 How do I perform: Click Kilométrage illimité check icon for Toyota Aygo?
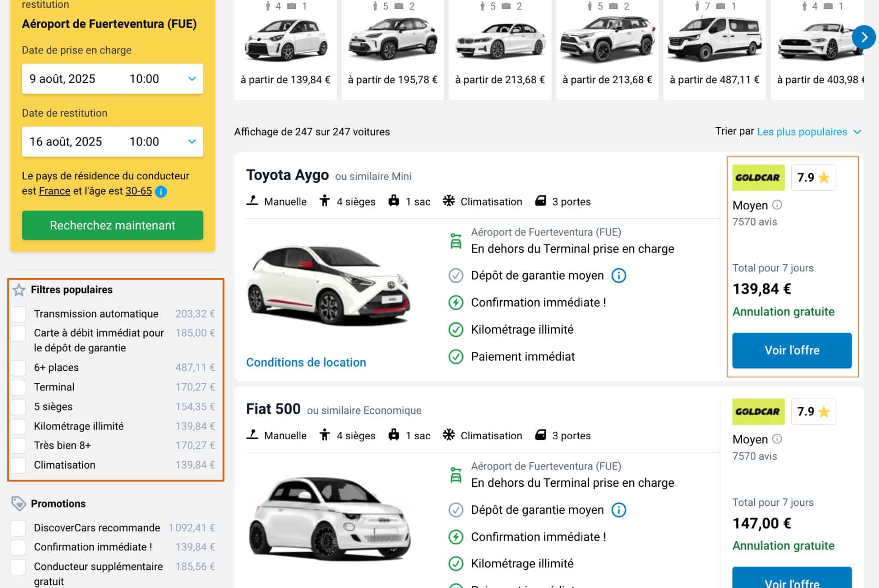tap(456, 329)
